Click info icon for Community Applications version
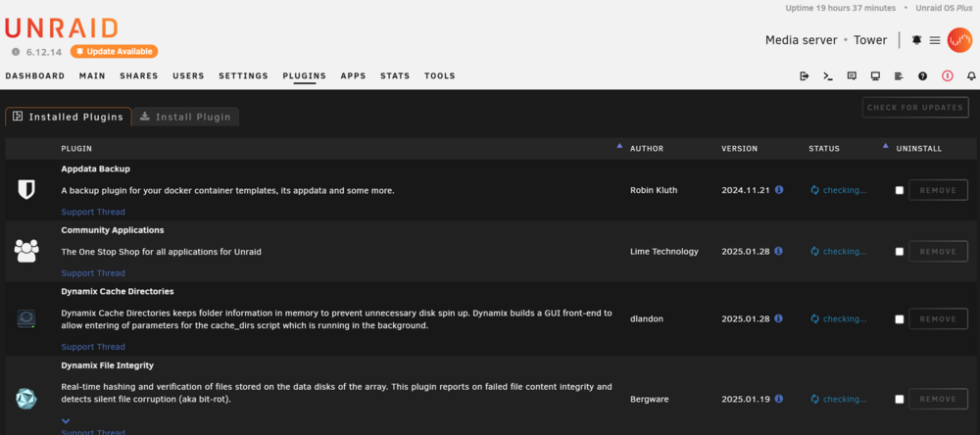This screenshot has width=980, height=435. [779, 251]
